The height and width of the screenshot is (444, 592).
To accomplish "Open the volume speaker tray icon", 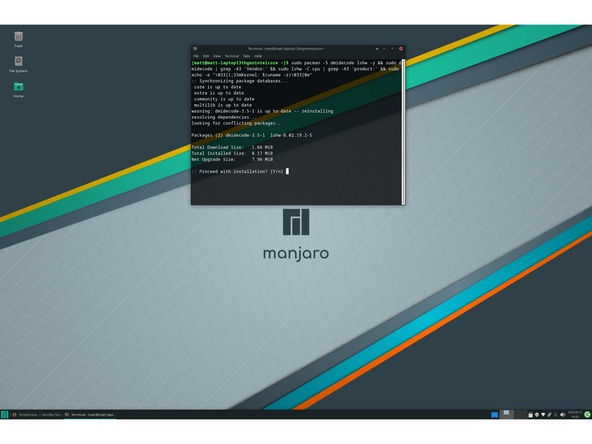I will tap(562, 415).
